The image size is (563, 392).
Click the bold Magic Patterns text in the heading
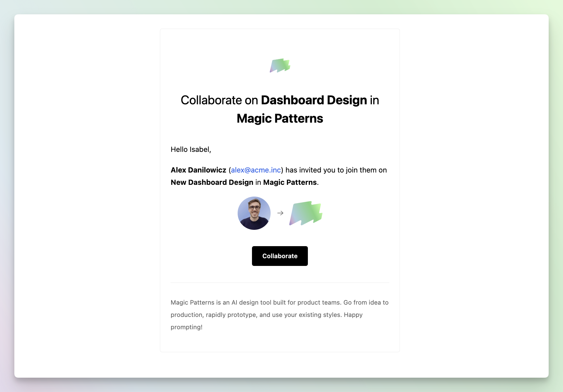pos(279,118)
